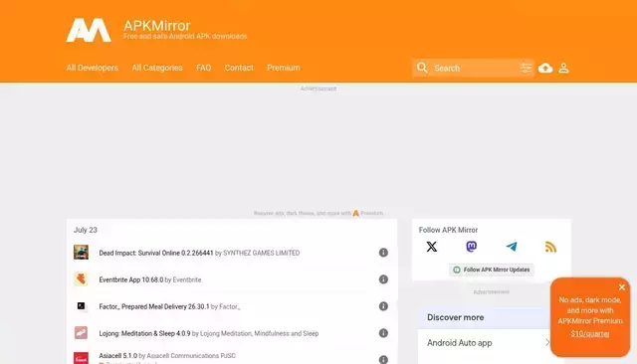
Task: Expand Android Auto app chevron arrow
Action: click(547, 342)
